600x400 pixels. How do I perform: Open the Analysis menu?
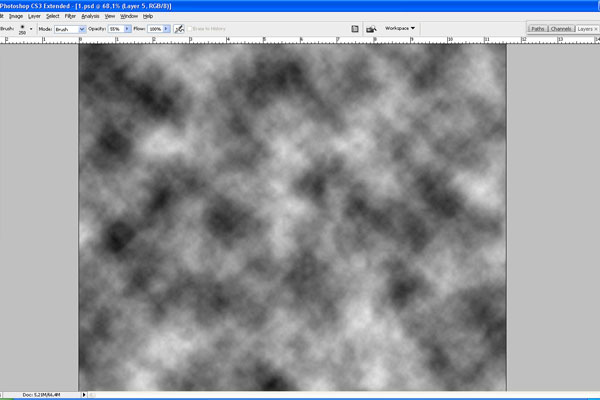pyautogui.click(x=90, y=16)
